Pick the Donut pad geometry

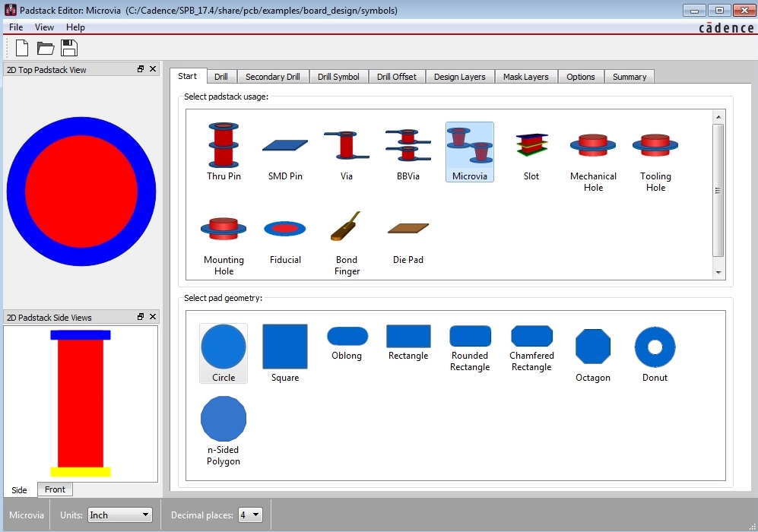[655, 353]
